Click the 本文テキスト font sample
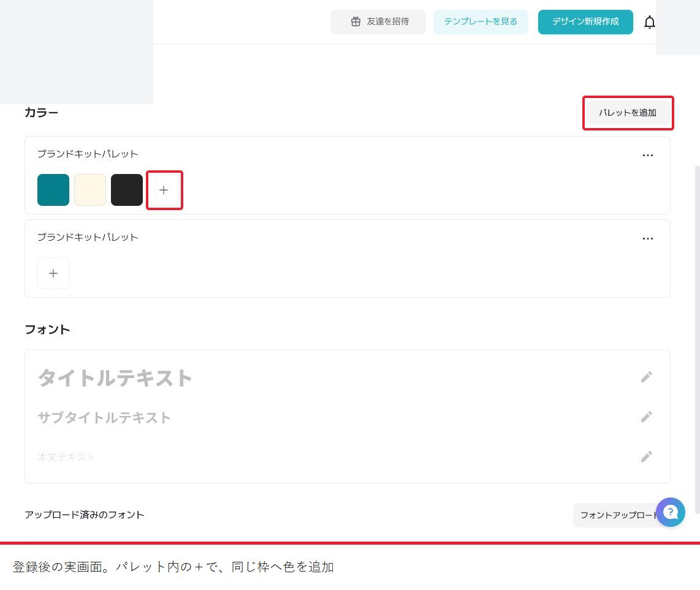 coord(66,457)
